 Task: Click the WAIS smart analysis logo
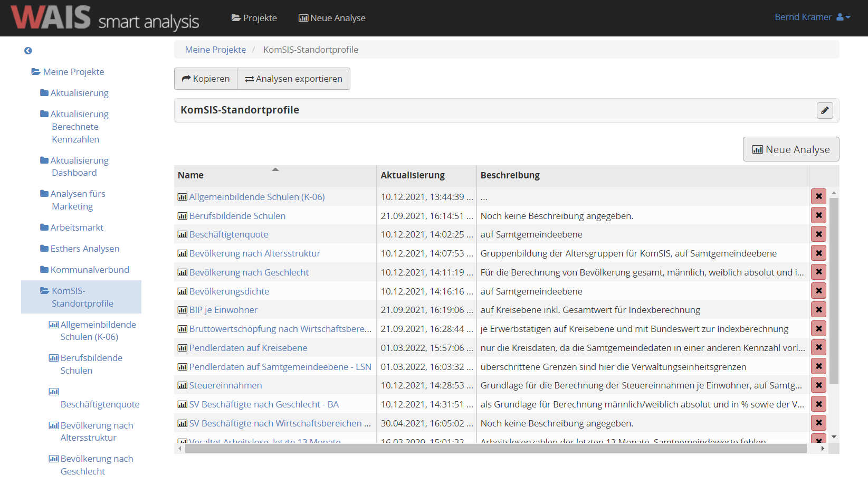[104, 17]
